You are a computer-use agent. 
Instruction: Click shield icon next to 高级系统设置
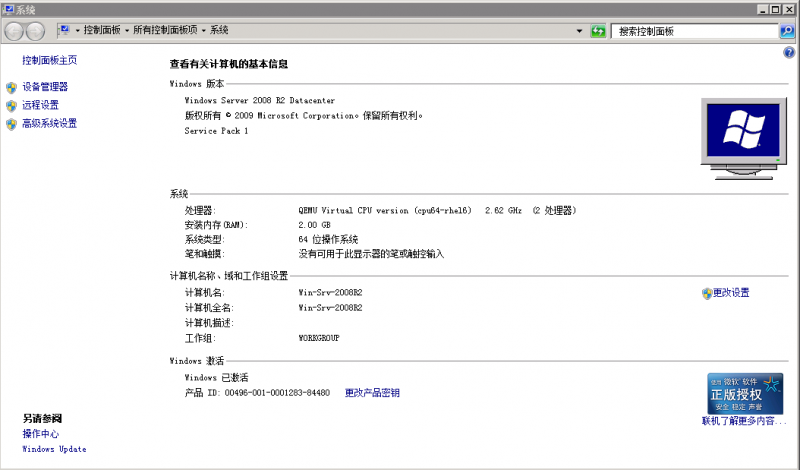click(x=11, y=124)
